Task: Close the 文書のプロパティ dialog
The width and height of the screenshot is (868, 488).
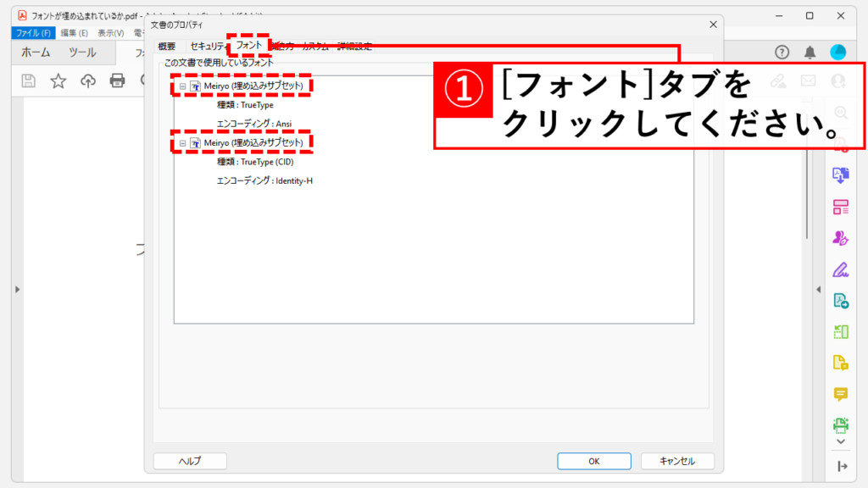Action: (x=713, y=25)
